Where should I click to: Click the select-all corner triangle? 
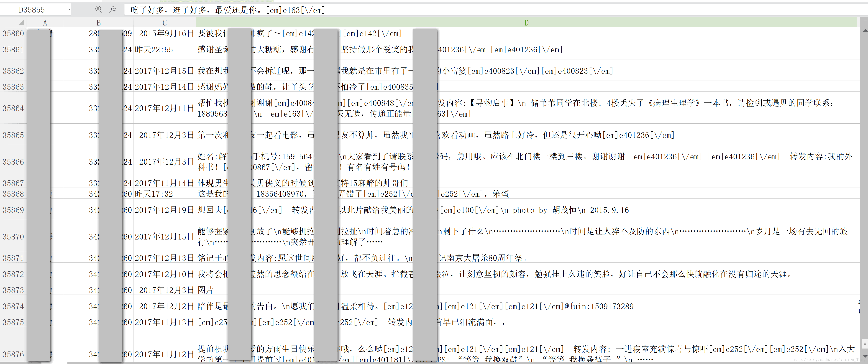(21, 22)
